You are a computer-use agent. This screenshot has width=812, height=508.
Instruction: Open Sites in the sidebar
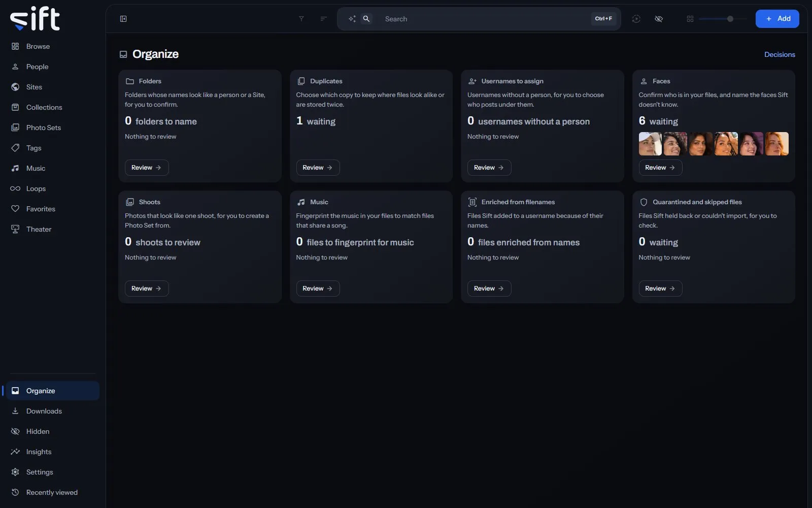[53, 87]
